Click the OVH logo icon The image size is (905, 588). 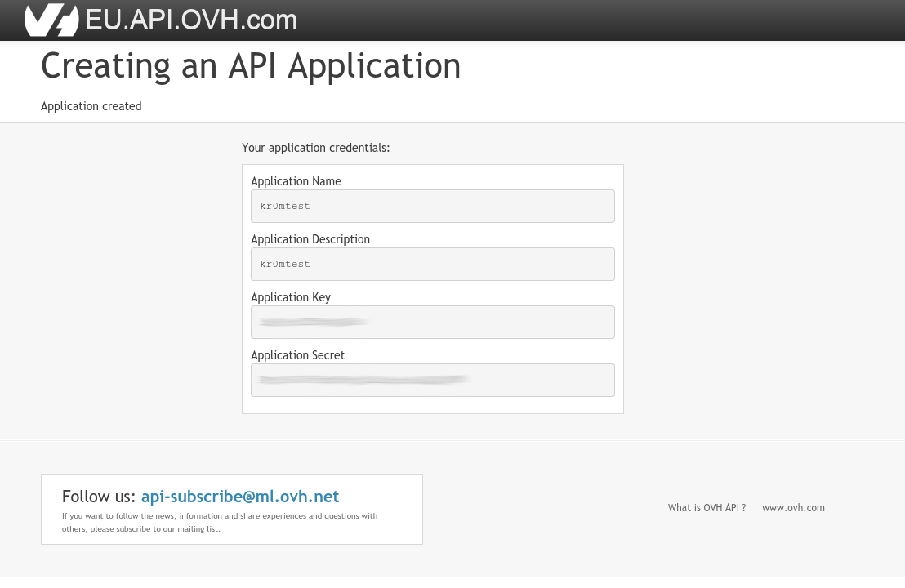point(51,20)
